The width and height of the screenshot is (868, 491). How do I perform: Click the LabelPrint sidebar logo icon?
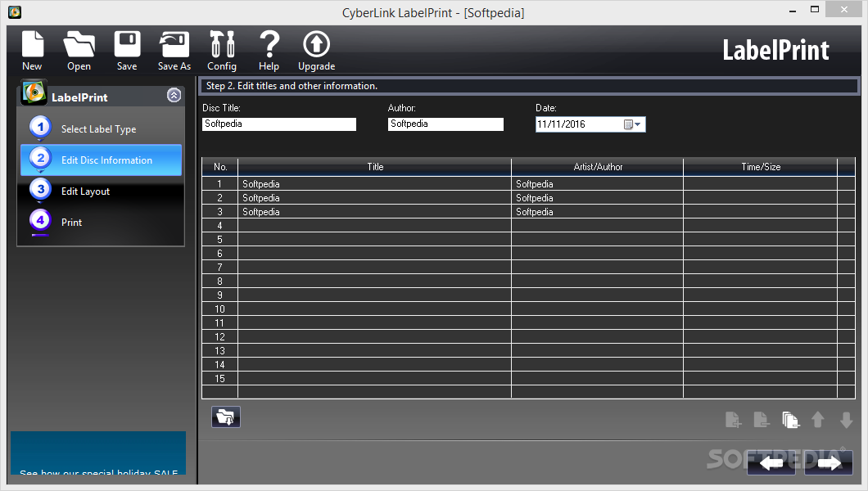[34, 92]
